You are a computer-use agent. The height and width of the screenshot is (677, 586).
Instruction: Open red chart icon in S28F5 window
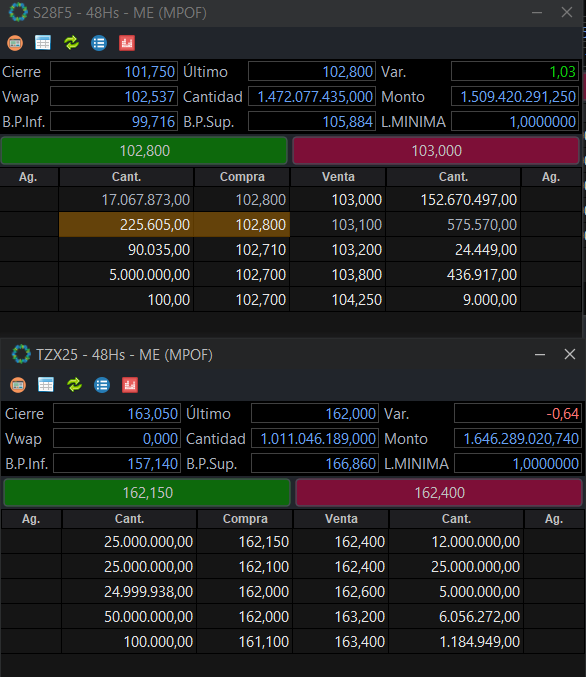(x=127, y=43)
